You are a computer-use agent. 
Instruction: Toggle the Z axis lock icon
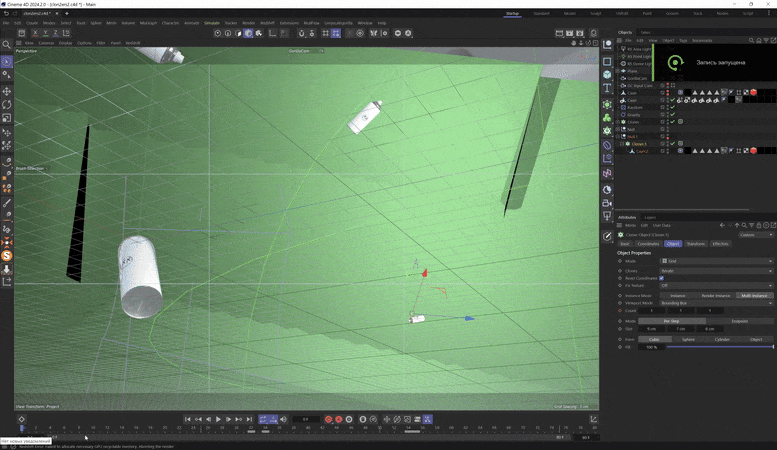55,33
